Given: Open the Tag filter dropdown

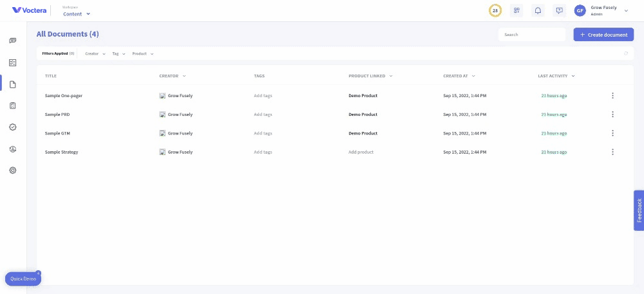Looking at the screenshot, I should 118,53.
